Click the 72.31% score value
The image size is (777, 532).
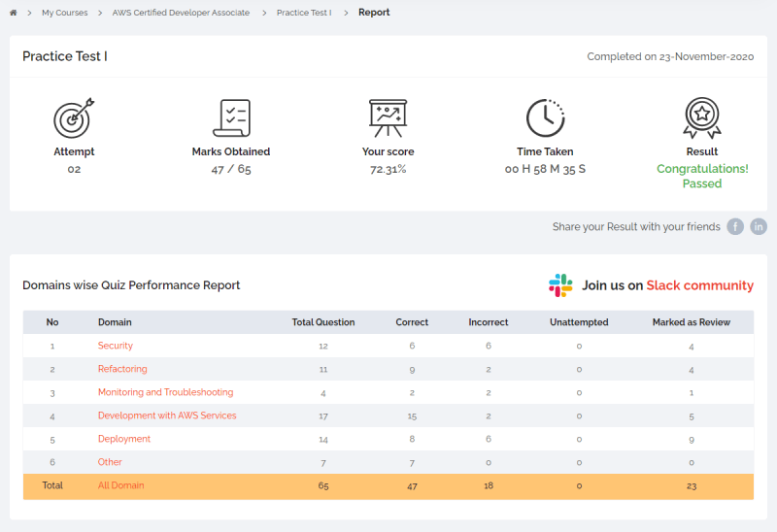click(x=388, y=170)
